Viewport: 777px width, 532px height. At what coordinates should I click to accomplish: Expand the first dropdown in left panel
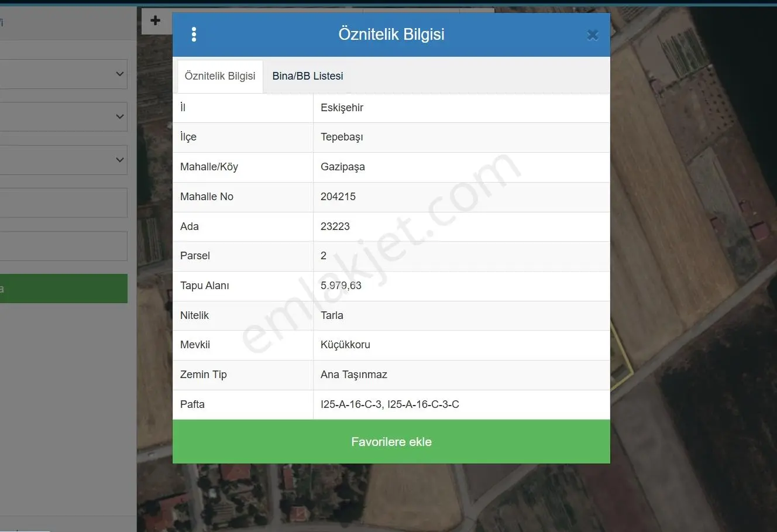click(63, 74)
